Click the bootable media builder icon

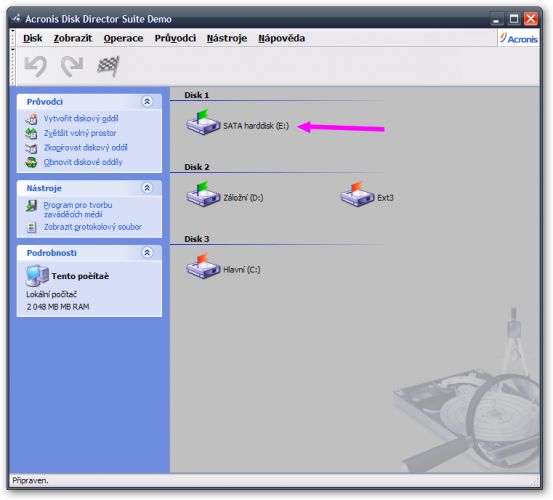31,206
